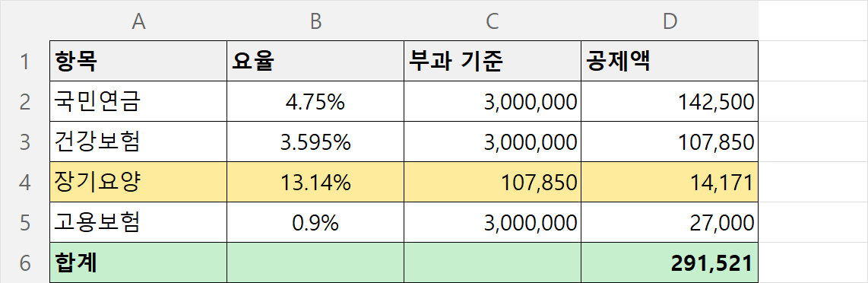Click the 13.14% rate cell

(315, 183)
